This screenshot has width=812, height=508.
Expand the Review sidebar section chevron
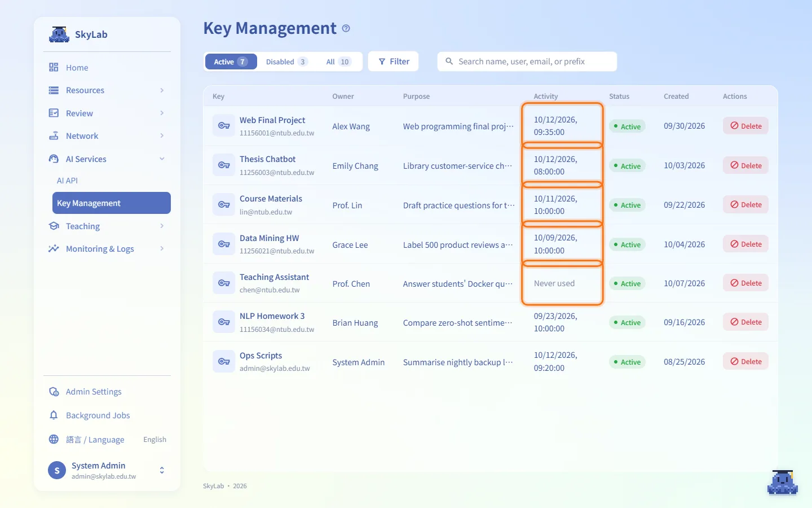click(x=162, y=113)
